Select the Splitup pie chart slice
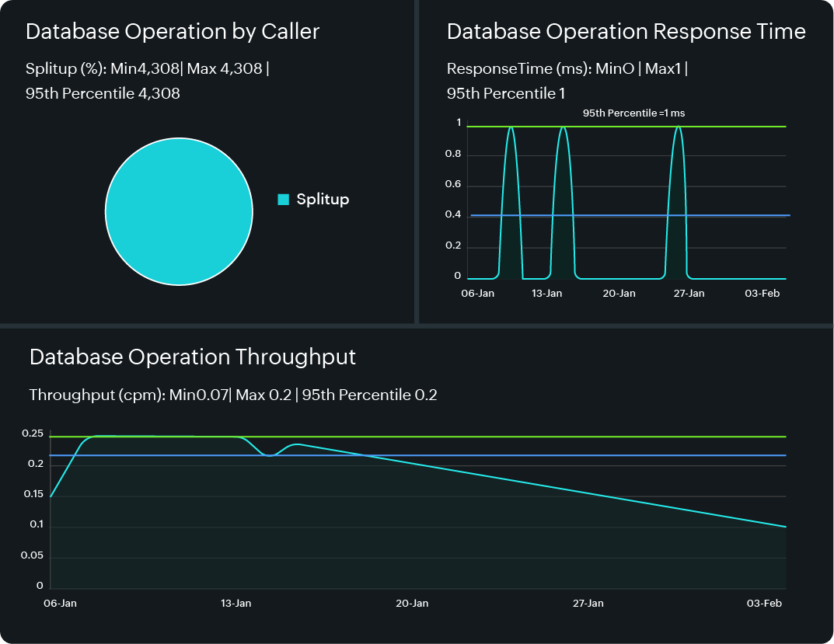The width and height of the screenshot is (834, 644). tap(179, 211)
